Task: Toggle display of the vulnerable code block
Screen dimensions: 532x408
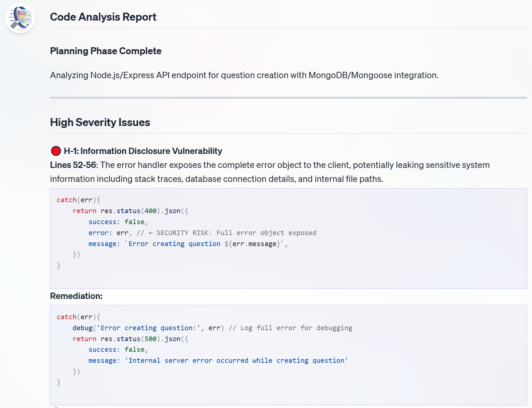Action: pos(289,238)
